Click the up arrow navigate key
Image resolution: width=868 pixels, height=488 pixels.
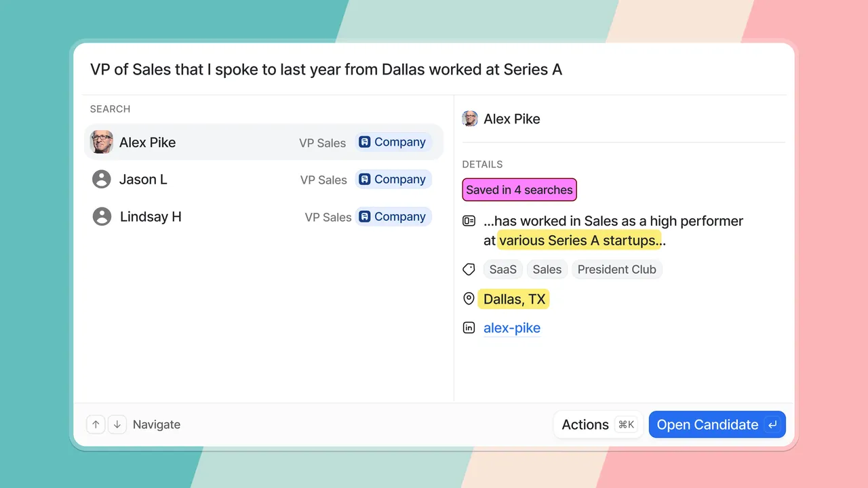coord(96,424)
